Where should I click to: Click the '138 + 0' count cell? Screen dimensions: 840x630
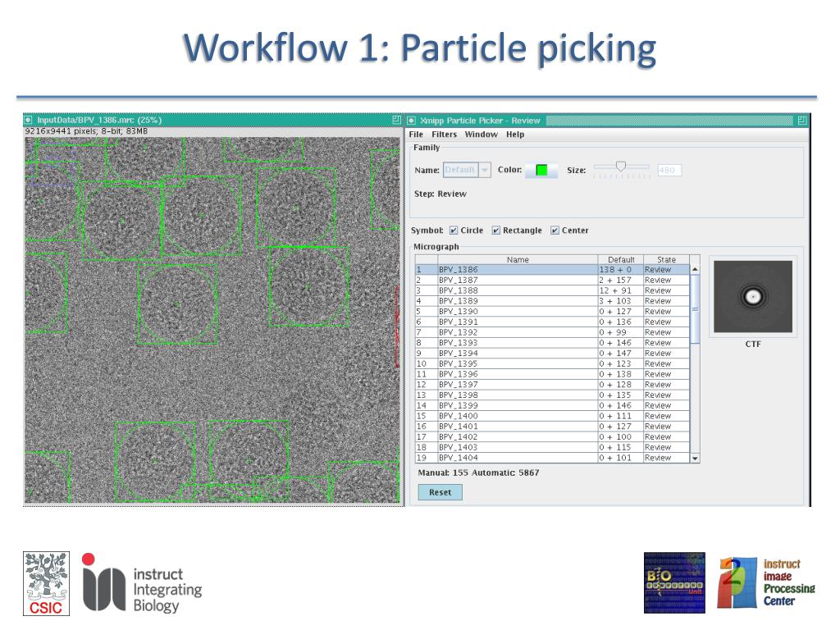point(621,269)
